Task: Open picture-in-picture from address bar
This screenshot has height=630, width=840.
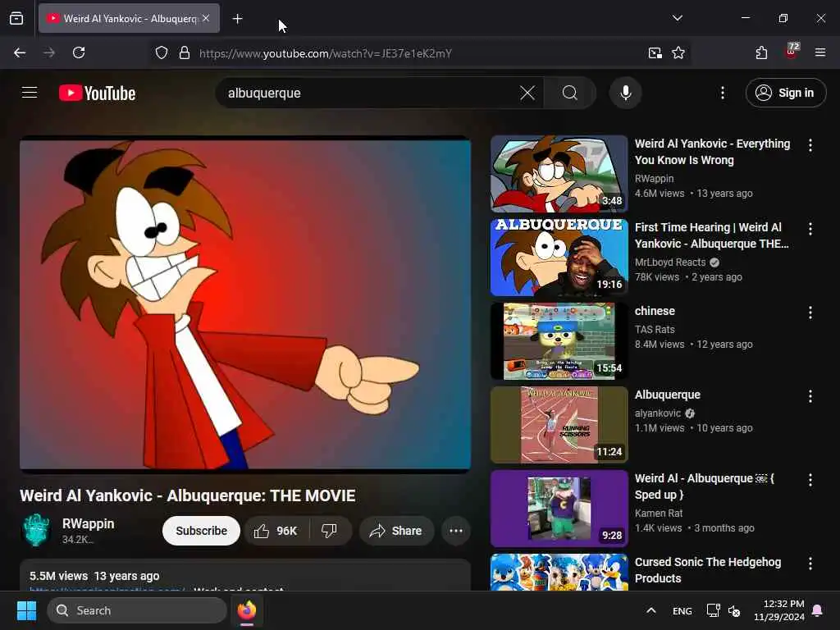Action: pyautogui.click(x=655, y=52)
